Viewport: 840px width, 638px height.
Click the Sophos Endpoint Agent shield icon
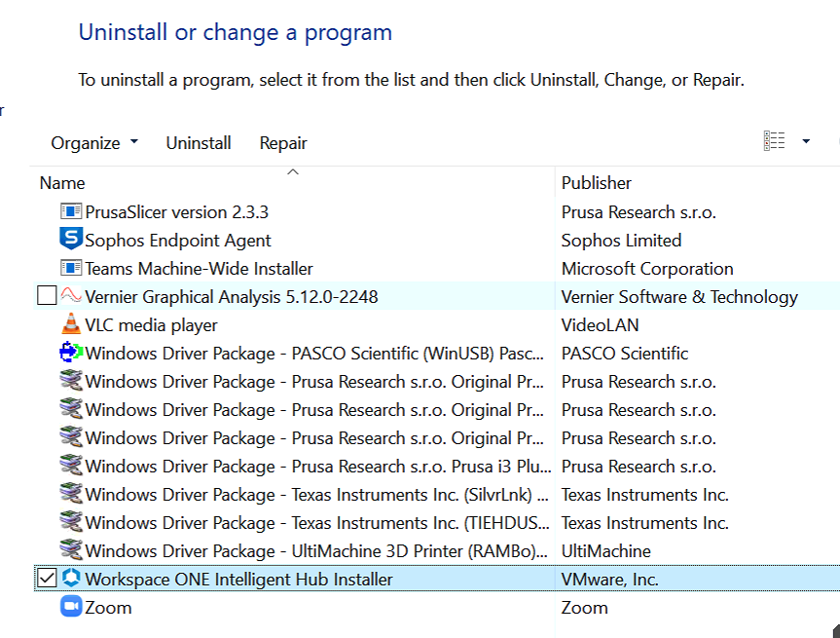[x=71, y=239]
